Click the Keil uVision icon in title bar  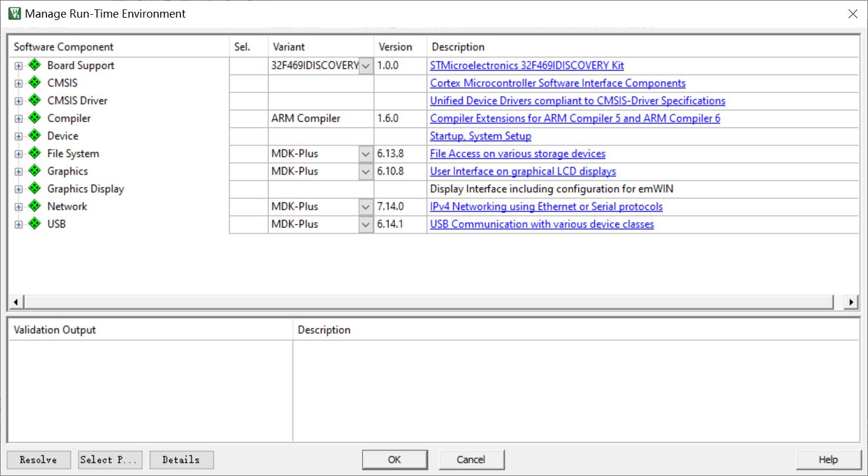tap(14, 13)
